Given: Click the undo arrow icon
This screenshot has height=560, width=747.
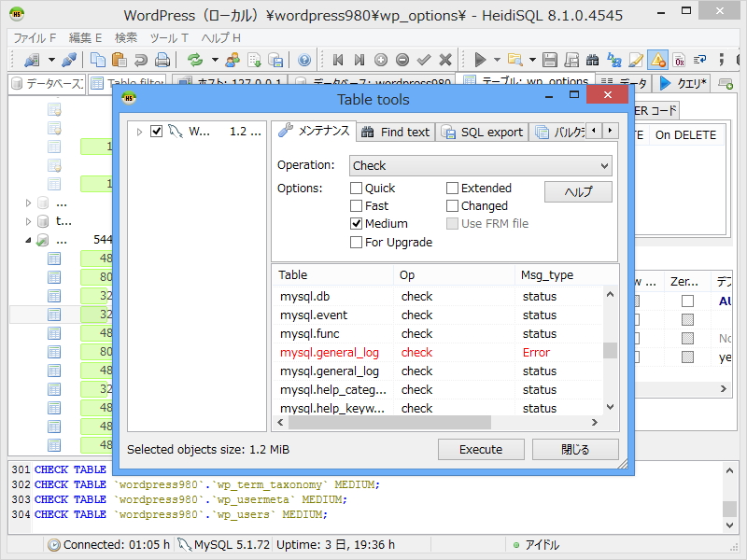Looking at the screenshot, I should click(141, 60).
